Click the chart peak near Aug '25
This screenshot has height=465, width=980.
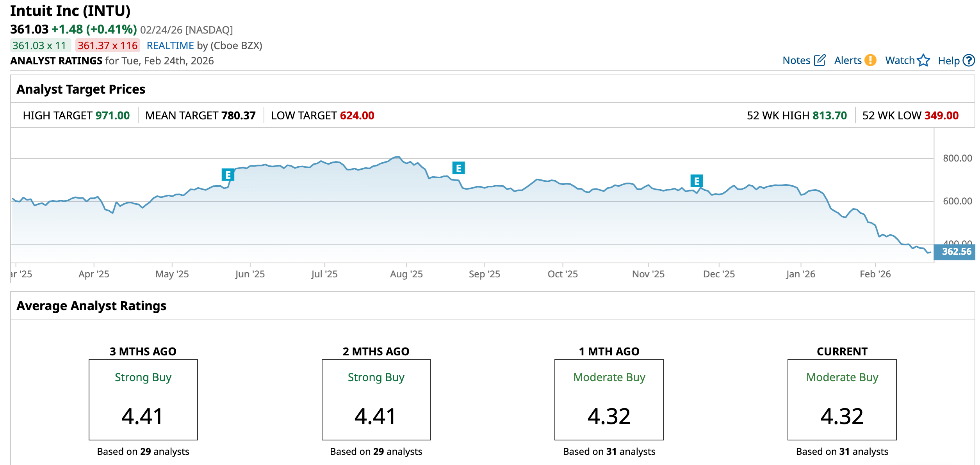[397, 157]
